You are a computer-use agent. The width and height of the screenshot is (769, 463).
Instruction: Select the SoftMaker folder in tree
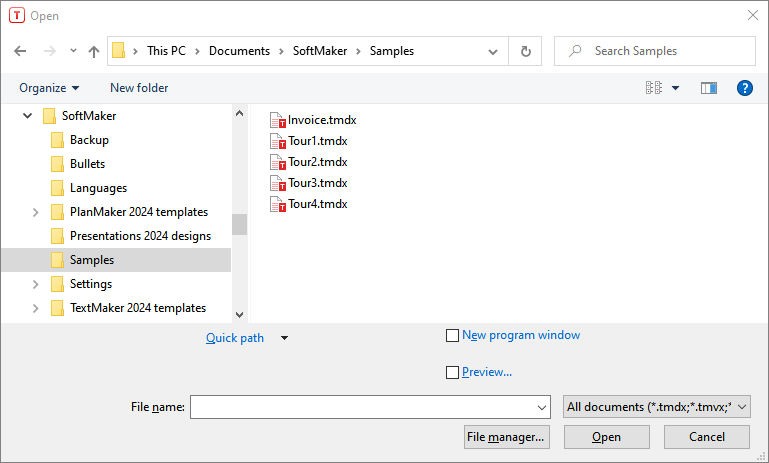[x=89, y=116]
